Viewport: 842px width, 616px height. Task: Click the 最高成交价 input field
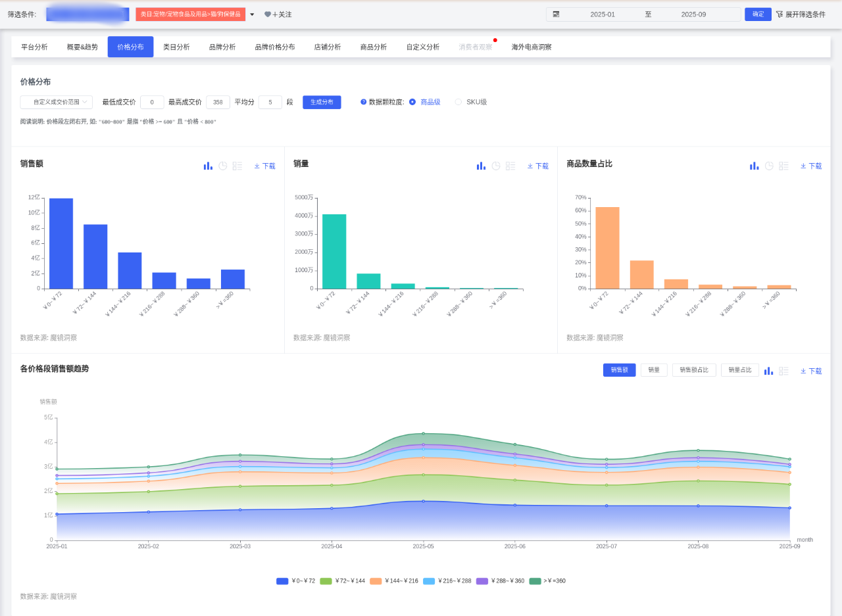[218, 102]
